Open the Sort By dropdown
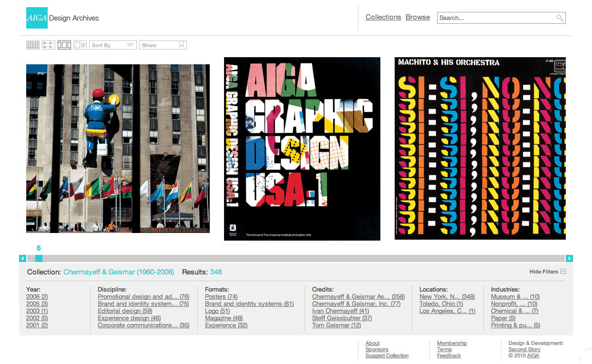The height and width of the screenshot is (364, 592). 113,45
